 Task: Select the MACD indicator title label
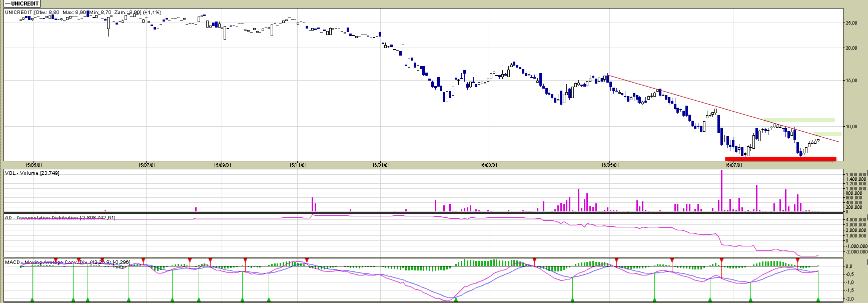68,262
